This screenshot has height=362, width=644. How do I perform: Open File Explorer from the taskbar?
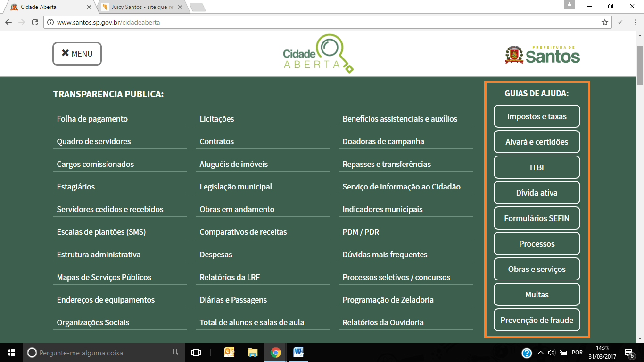(x=253, y=353)
